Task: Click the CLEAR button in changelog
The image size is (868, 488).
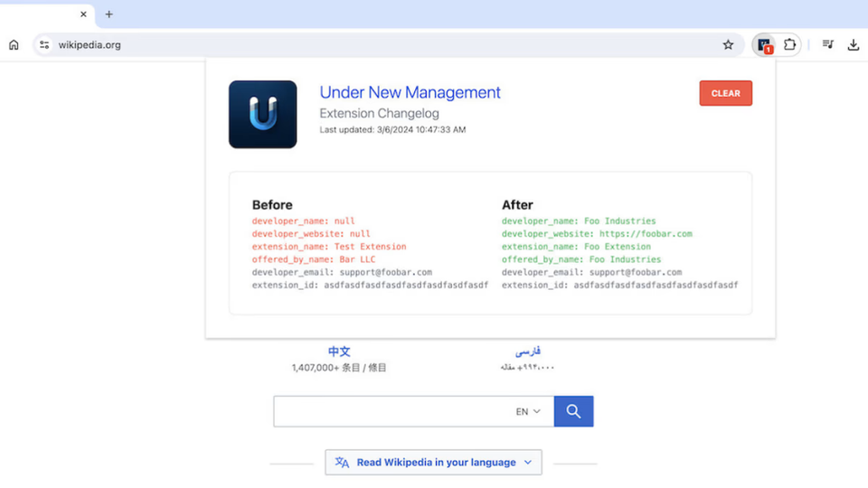Action: coord(726,93)
